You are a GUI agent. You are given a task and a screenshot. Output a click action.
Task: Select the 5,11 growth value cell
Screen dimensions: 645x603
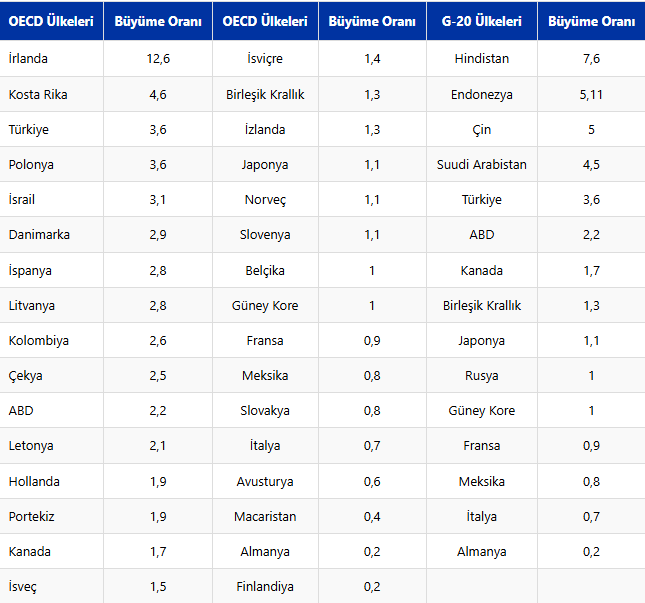click(591, 95)
